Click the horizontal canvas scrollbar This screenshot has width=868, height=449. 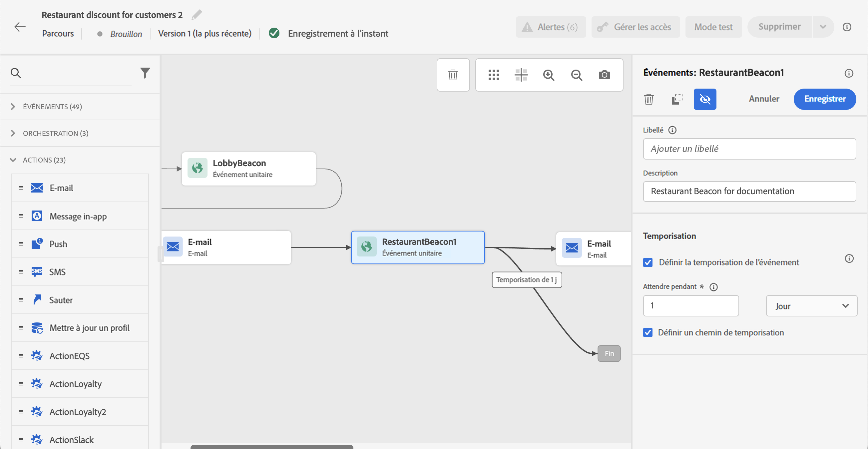[271, 446]
